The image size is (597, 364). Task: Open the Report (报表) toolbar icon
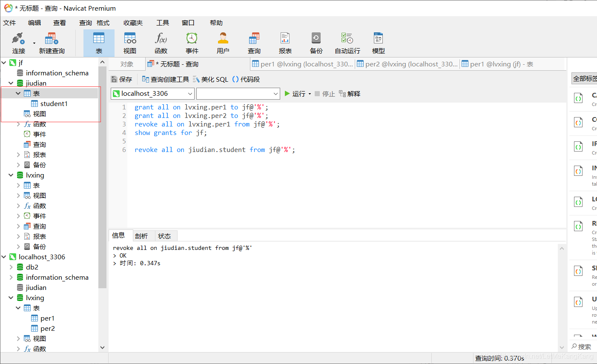coord(285,43)
